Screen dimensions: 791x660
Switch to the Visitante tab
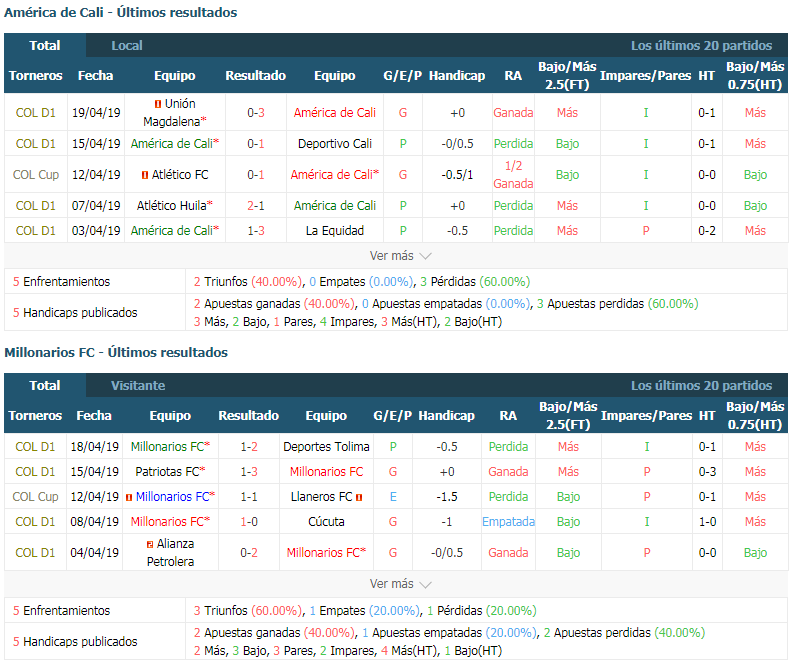(138, 386)
